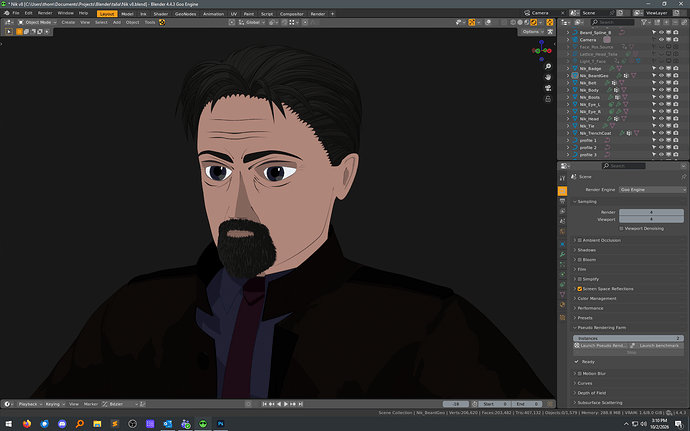Enable the Simplify checkbox
Viewport: 690px width, 431px height.
[580, 279]
